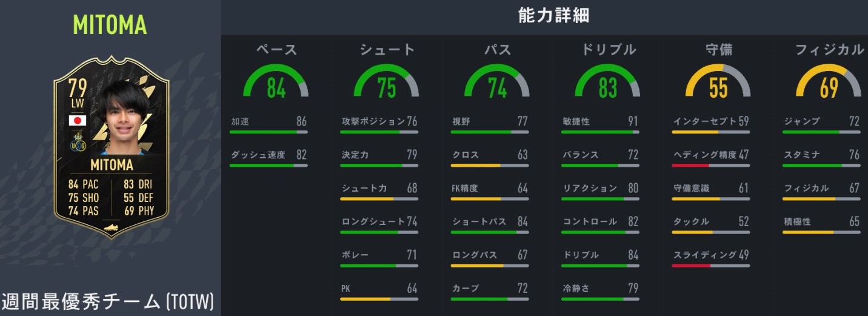Viewport: 868px width, 316px height.
Task: Click the club badge on the player card
Action: click(x=77, y=142)
